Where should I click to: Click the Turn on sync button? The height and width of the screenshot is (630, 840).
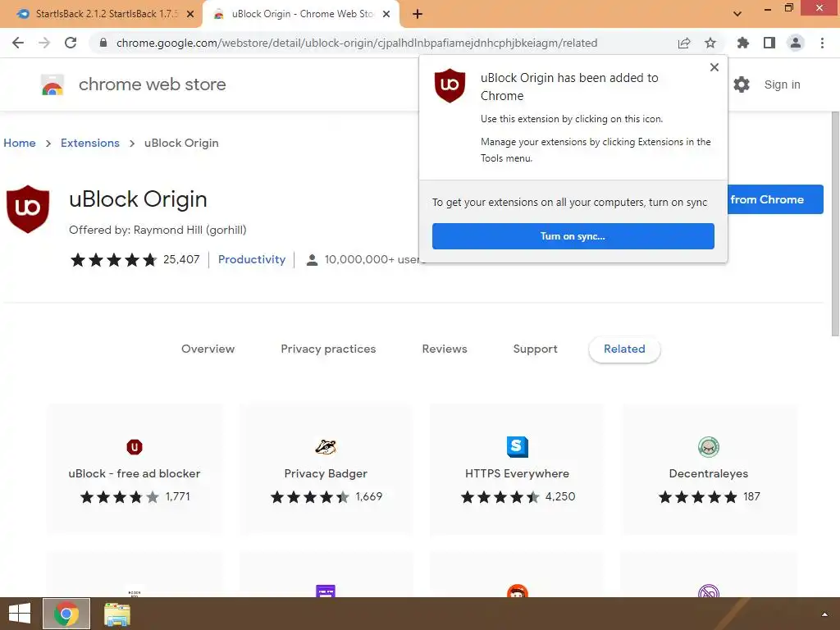(x=573, y=236)
